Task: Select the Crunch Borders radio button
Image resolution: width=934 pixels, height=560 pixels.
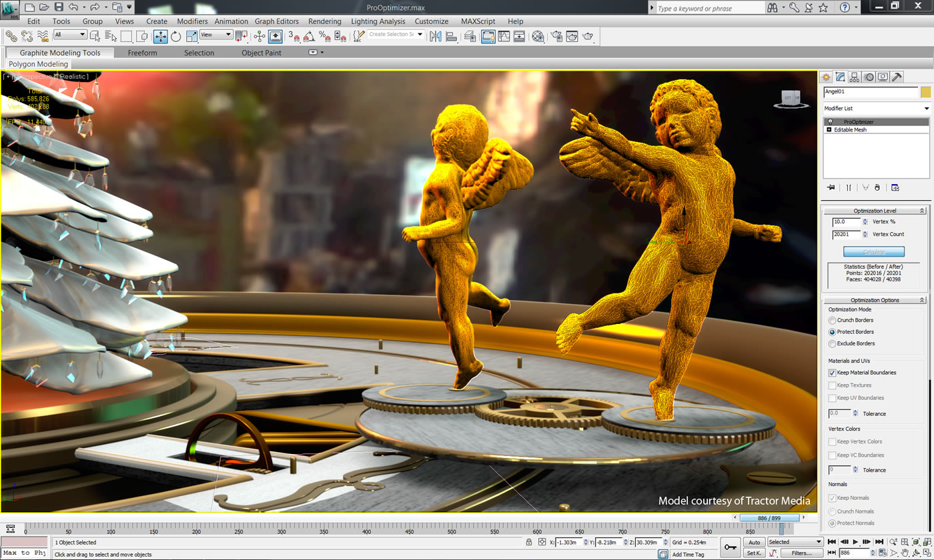Action: (x=832, y=320)
